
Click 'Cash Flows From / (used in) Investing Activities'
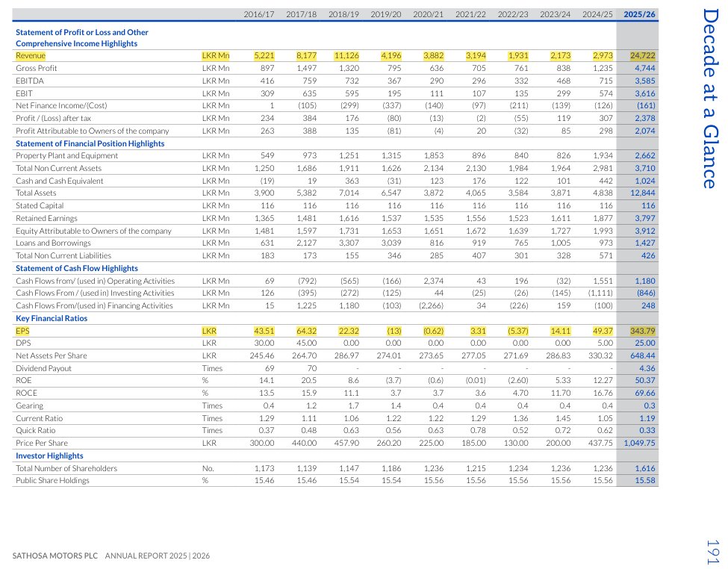pyautogui.click(x=95, y=293)
